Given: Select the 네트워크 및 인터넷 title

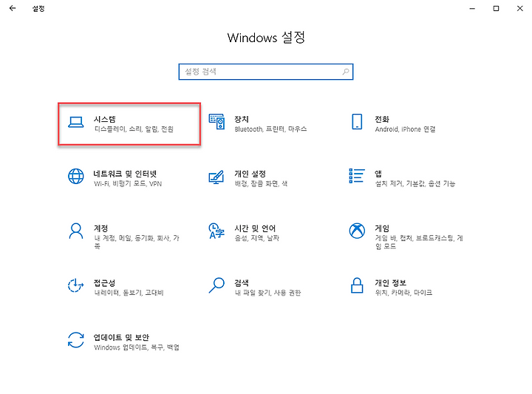Looking at the screenshot, I should tap(125, 174).
